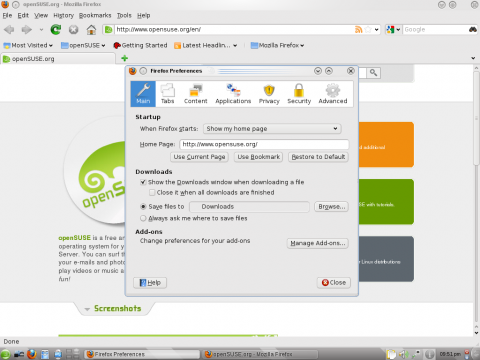Go to the Home page icon in toolbar
This screenshot has width=480, height=360.
(91, 30)
